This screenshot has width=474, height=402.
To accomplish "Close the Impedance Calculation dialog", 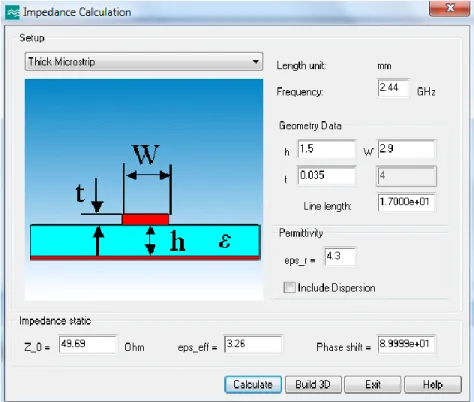I will click(450, 8).
